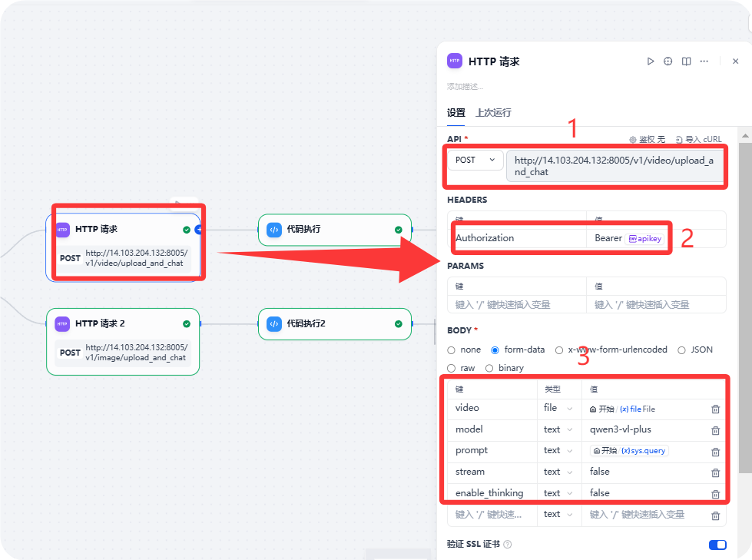Screen dimensions: 752x560
Task: Delete the stream body row
Action: click(x=716, y=472)
